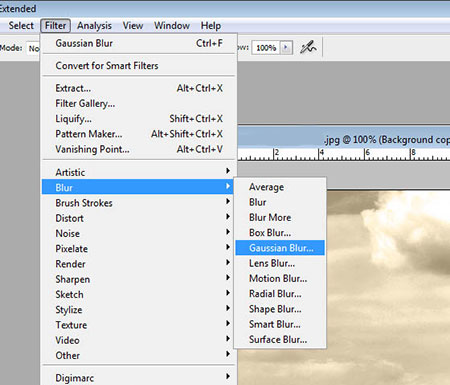Open Pattern Maker...
This screenshot has width=450, height=385.
[139, 134]
